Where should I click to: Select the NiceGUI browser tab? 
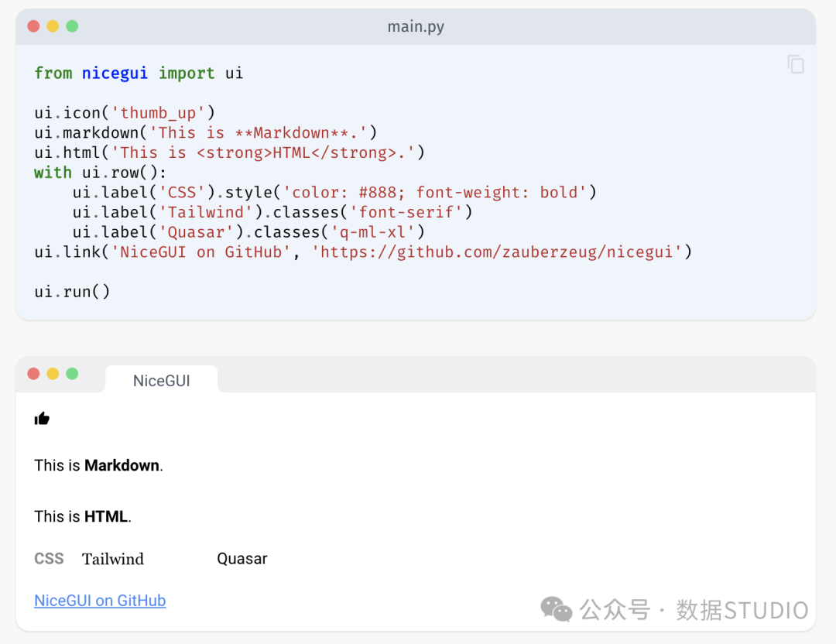(x=162, y=380)
